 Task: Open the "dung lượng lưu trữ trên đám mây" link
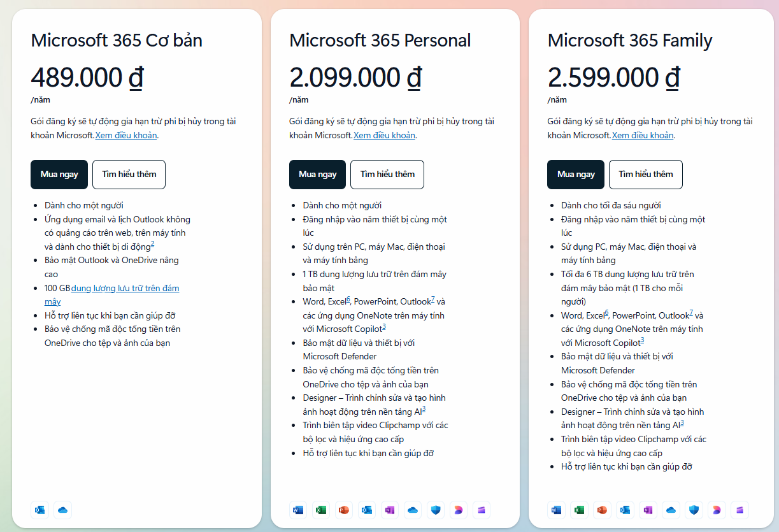click(125, 289)
